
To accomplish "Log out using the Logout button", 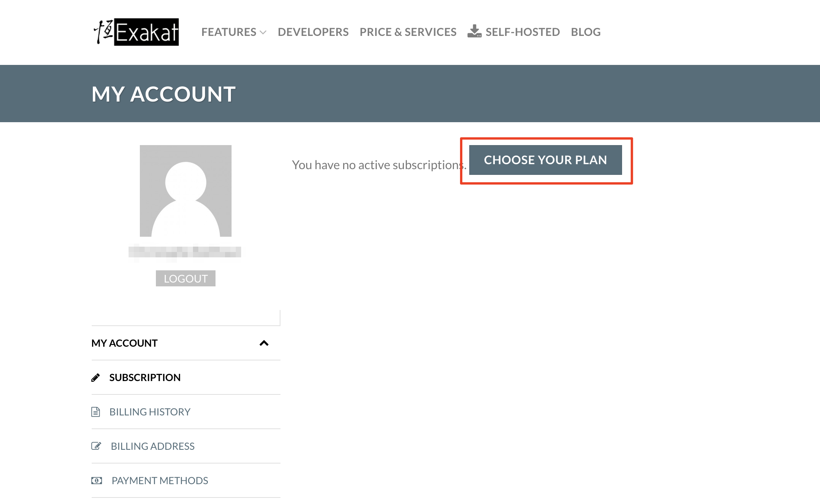I will pos(186,278).
